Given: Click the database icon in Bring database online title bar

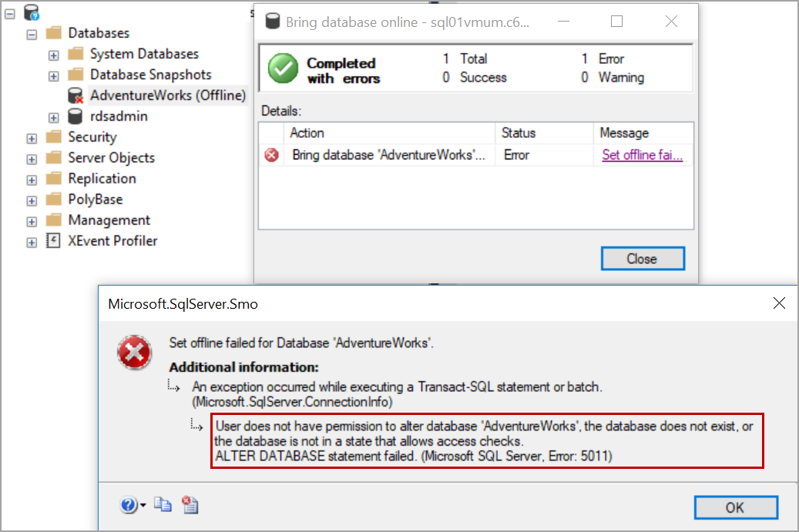Looking at the screenshot, I should tap(273, 22).
